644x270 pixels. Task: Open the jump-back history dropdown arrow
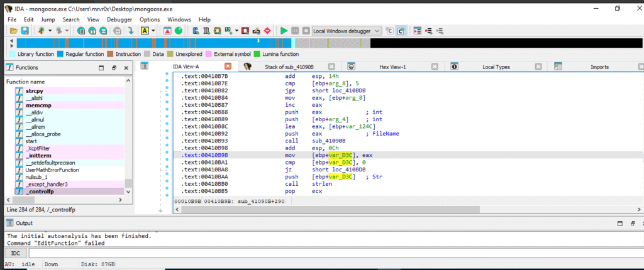tap(50, 31)
